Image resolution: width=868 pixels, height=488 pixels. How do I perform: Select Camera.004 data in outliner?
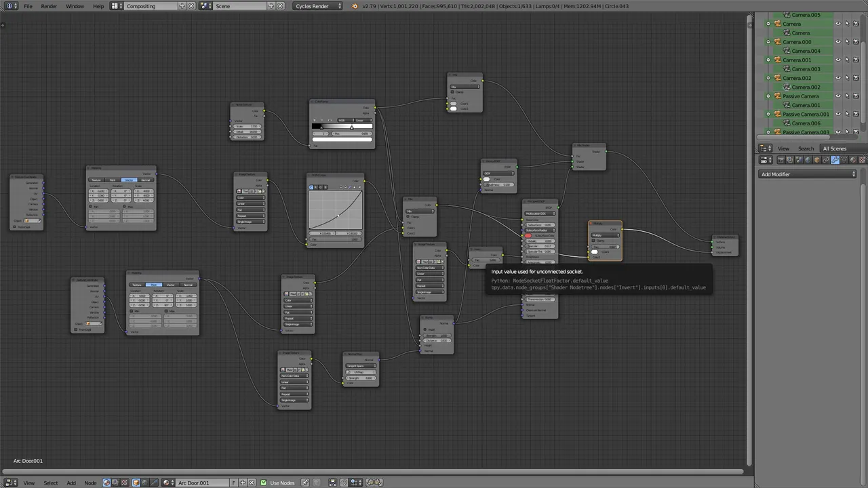(806, 51)
